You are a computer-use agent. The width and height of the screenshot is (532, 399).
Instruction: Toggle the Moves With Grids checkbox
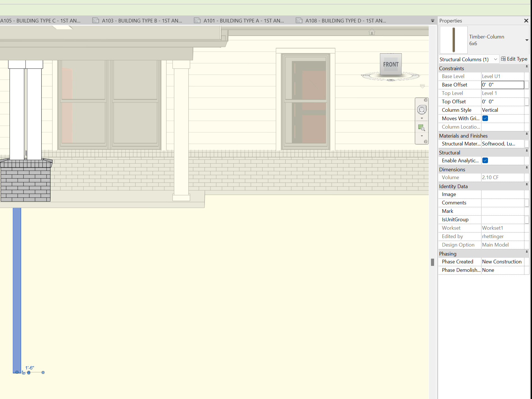485,118
